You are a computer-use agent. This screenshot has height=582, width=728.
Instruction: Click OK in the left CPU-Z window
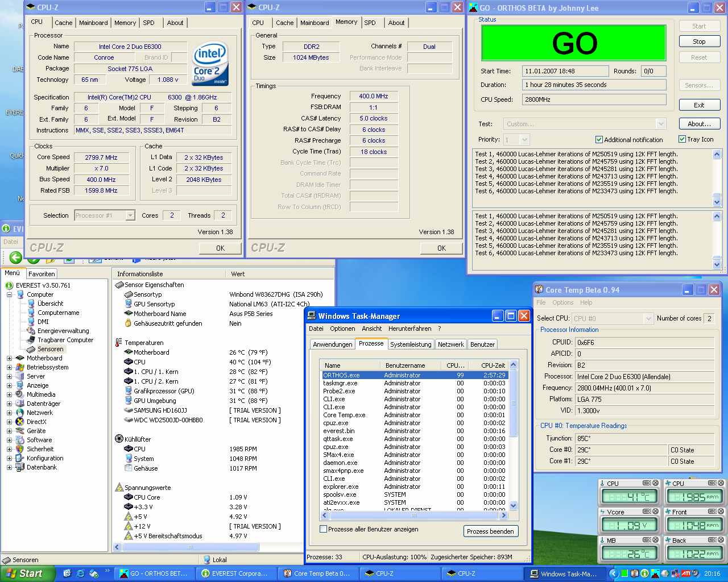pos(221,248)
